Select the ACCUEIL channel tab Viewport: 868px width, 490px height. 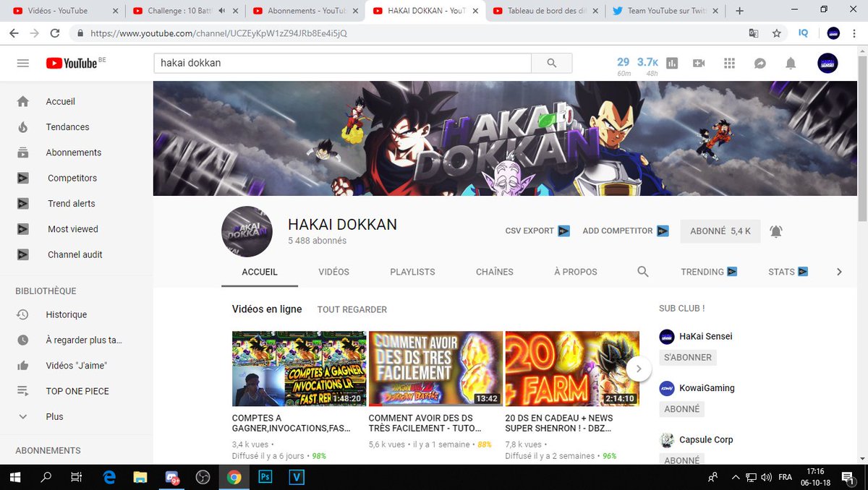[x=260, y=272]
